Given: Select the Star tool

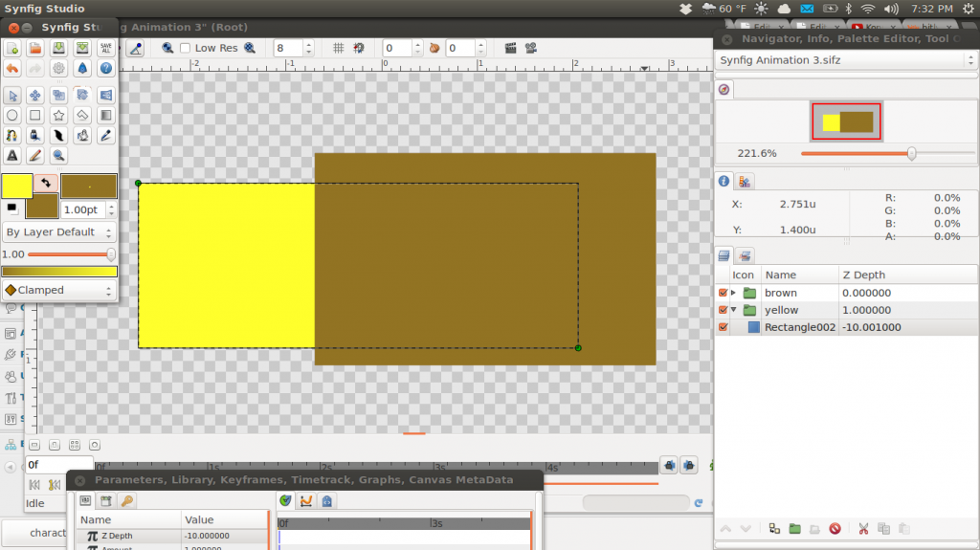Looking at the screenshot, I should pos(58,116).
